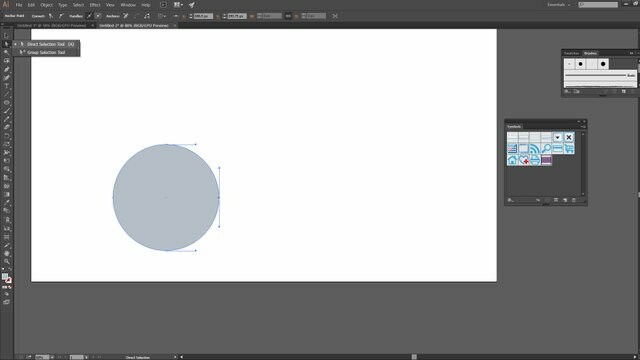640x360 pixels.
Task: Select the Symbol Sprayer tool
Action: click(x=6, y=220)
